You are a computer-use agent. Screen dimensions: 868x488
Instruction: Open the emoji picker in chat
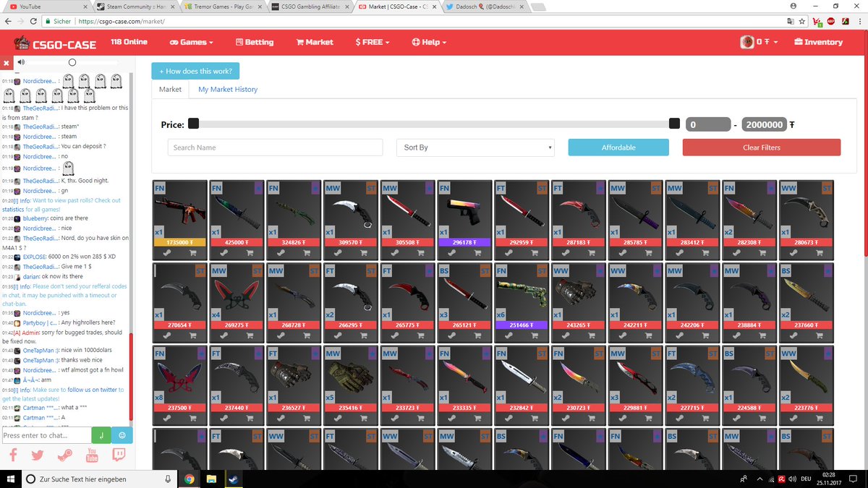coord(123,435)
